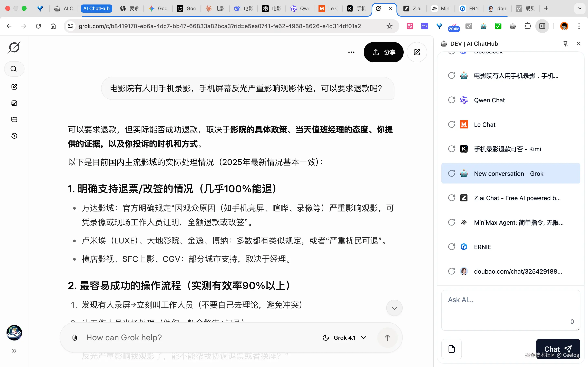Screen dimensions: 588x367
Task: View chat history via the clock icon
Action: [14, 136]
